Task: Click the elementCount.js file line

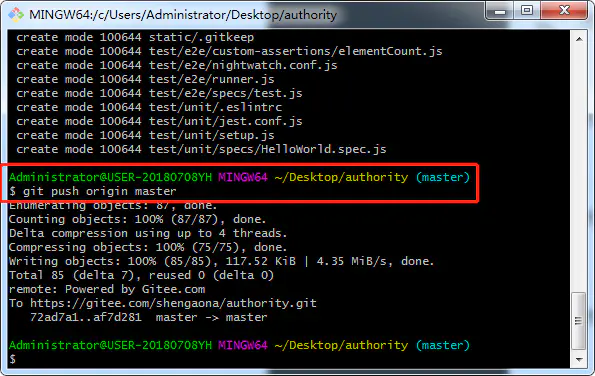Action: 229,51
